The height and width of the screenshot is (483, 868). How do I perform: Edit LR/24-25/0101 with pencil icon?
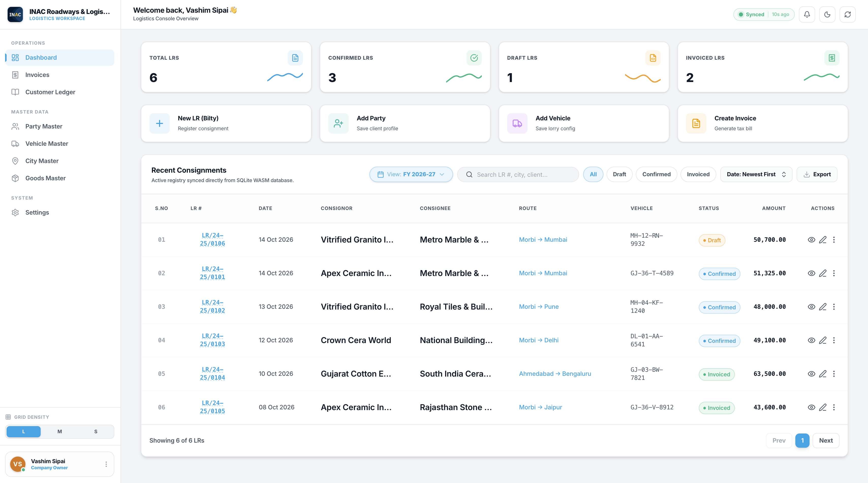pyautogui.click(x=823, y=273)
